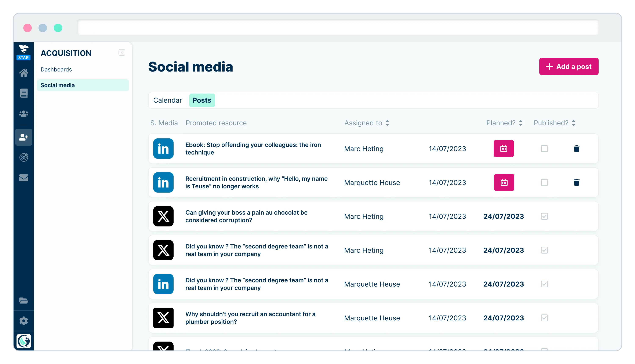Open the envelope mail sidebar icon
Image resolution: width=635 pixels, height=364 pixels.
[23, 178]
